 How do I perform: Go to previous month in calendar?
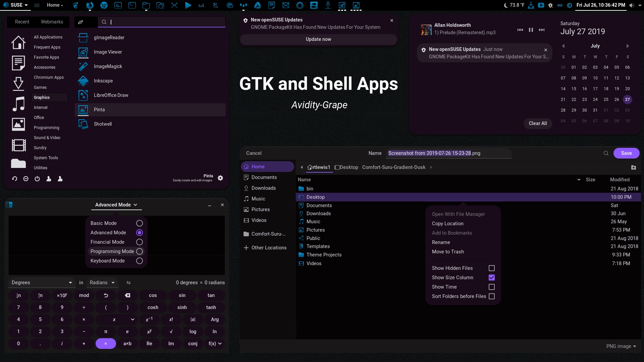[x=563, y=46]
